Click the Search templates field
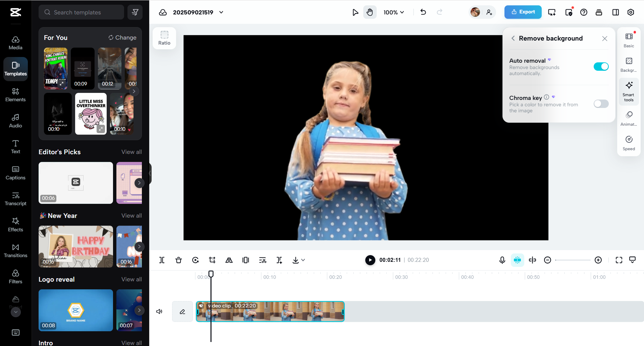Image resolution: width=644 pixels, height=346 pixels. coord(81,12)
